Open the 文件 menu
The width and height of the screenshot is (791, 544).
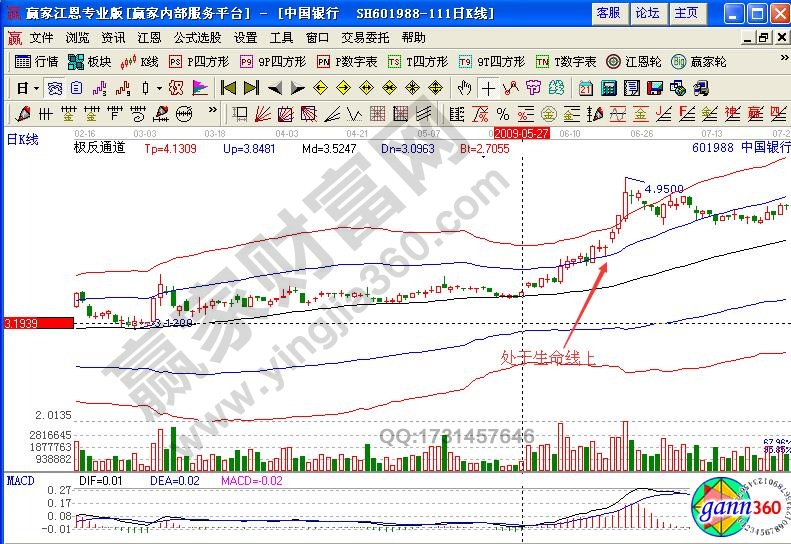[41, 37]
